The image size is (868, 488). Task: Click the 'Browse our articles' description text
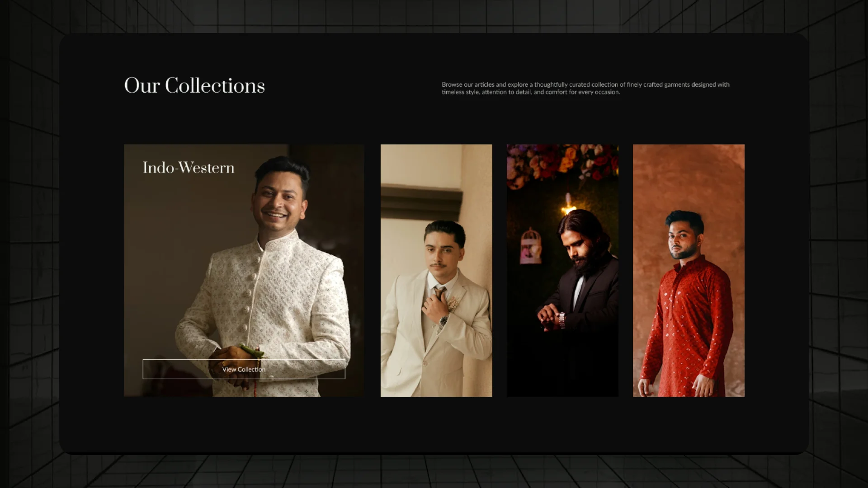pyautogui.click(x=585, y=88)
